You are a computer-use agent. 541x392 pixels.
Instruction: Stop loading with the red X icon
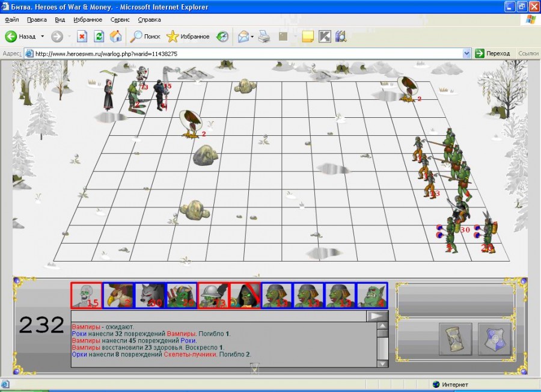82,36
